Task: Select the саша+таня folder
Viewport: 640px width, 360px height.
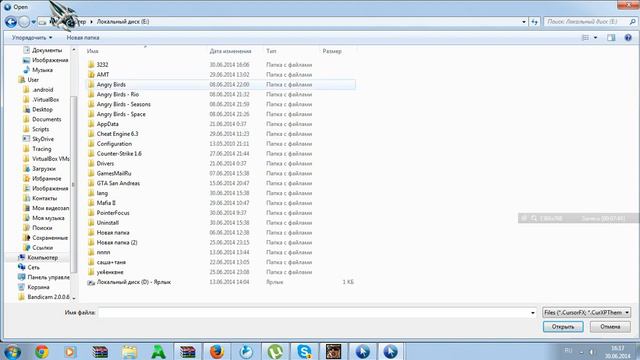Action: [x=220, y=262]
